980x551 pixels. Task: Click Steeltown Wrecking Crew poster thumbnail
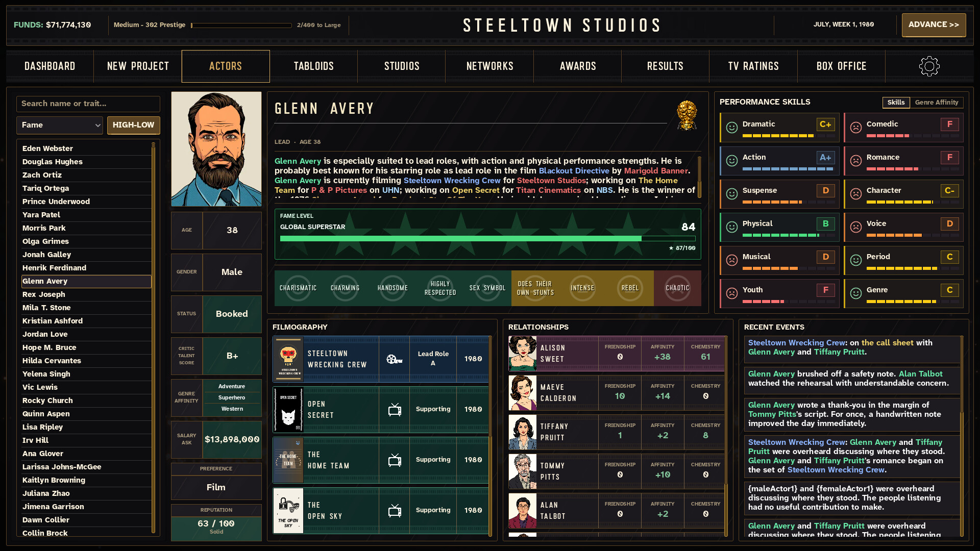[288, 359]
